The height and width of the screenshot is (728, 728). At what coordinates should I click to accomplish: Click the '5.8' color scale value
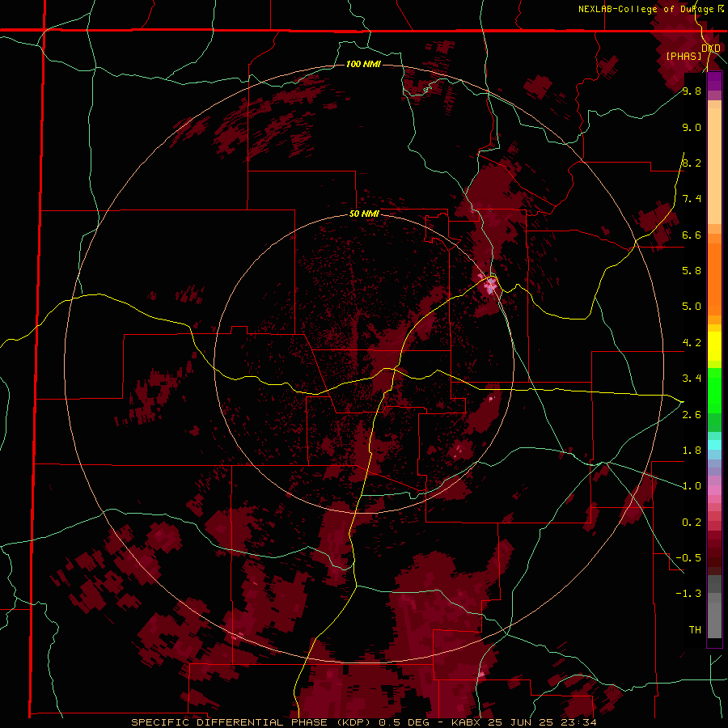pyautogui.click(x=692, y=270)
